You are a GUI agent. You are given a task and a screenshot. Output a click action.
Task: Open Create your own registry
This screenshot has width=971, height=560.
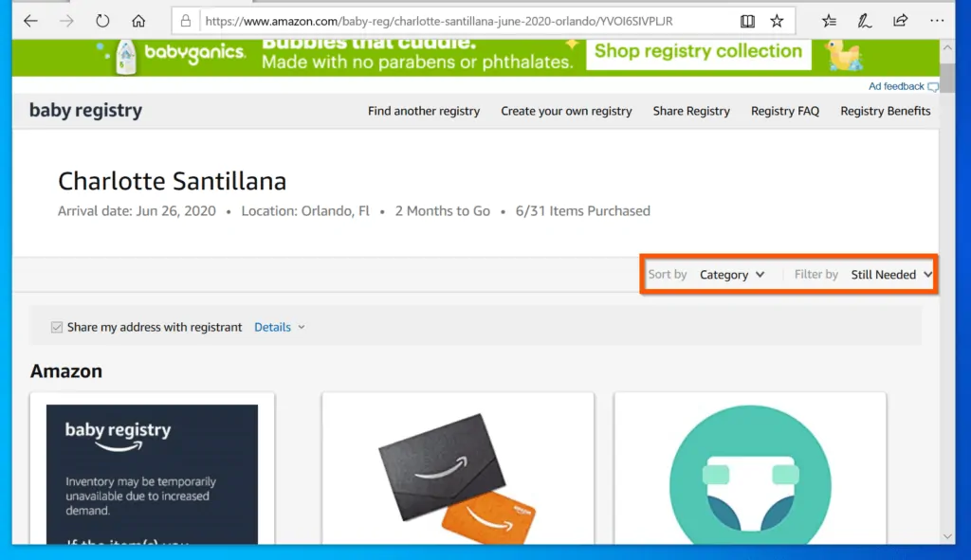pyautogui.click(x=566, y=111)
